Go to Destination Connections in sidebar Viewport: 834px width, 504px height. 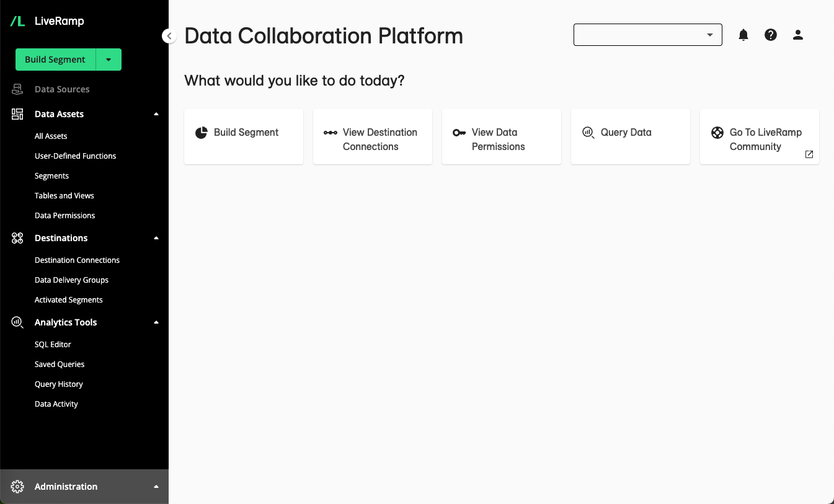77,260
